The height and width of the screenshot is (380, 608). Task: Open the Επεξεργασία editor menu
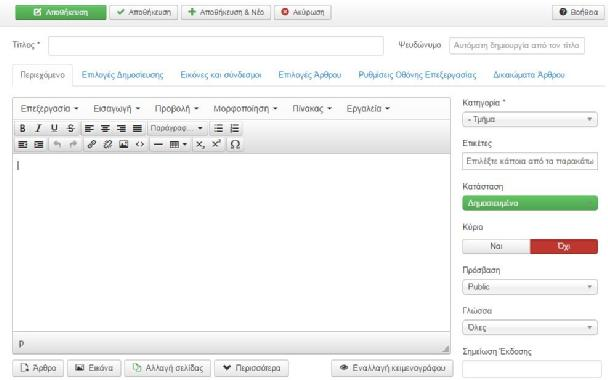(50, 109)
